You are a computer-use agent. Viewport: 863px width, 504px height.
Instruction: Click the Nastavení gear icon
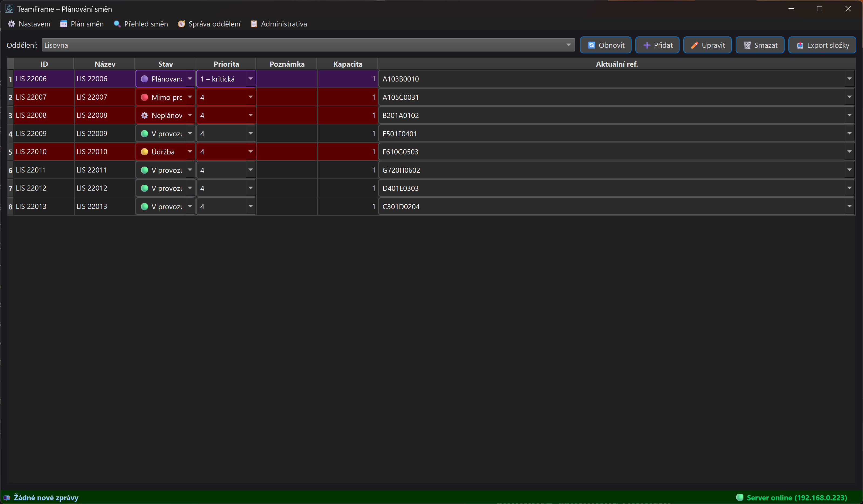(12, 24)
